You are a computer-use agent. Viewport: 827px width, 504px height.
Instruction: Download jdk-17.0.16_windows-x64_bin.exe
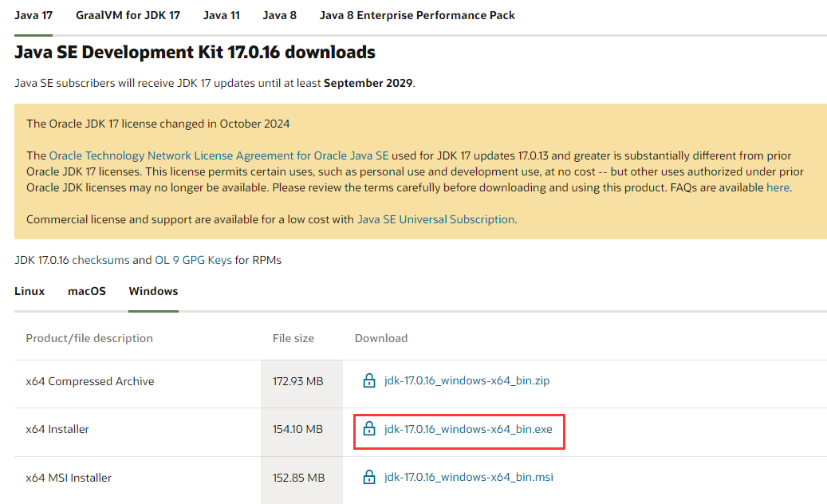pyautogui.click(x=468, y=428)
